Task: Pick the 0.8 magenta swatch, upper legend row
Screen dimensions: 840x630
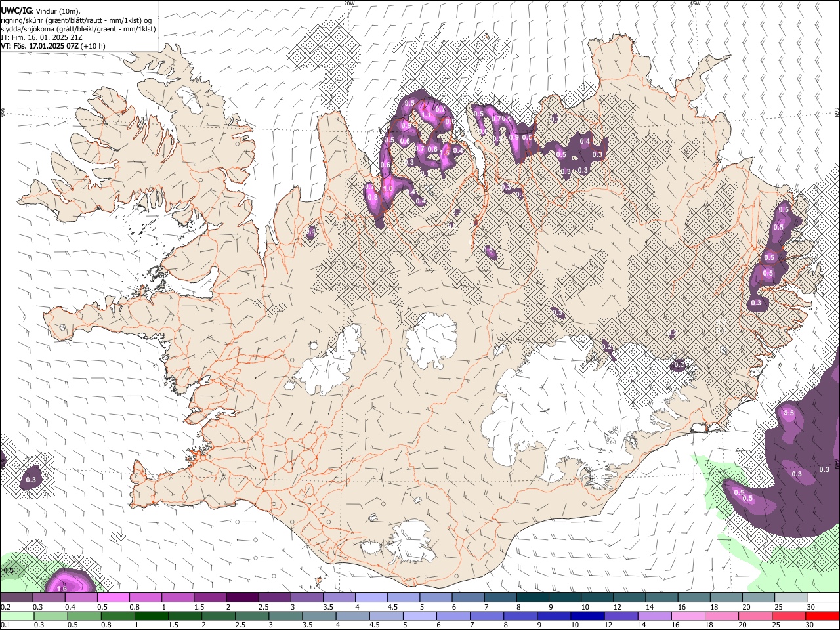Action: coord(146,598)
